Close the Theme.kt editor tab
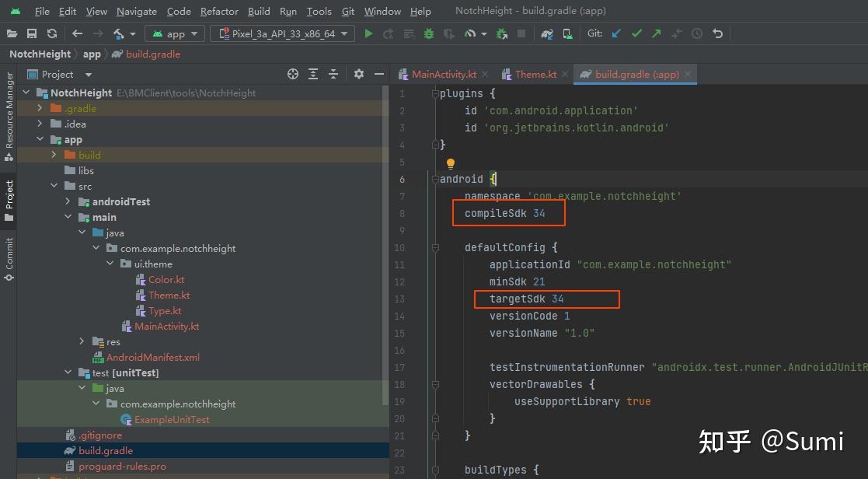868x479 pixels. (x=565, y=74)
